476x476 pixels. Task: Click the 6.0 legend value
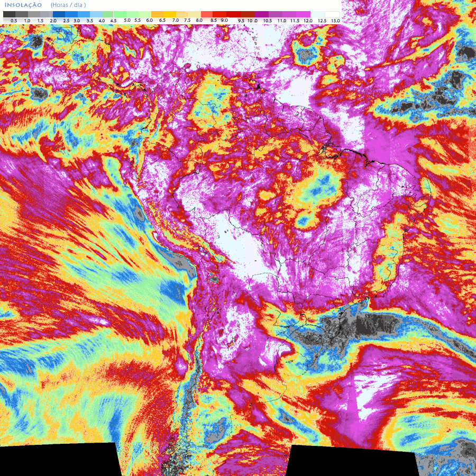[149, 20]
